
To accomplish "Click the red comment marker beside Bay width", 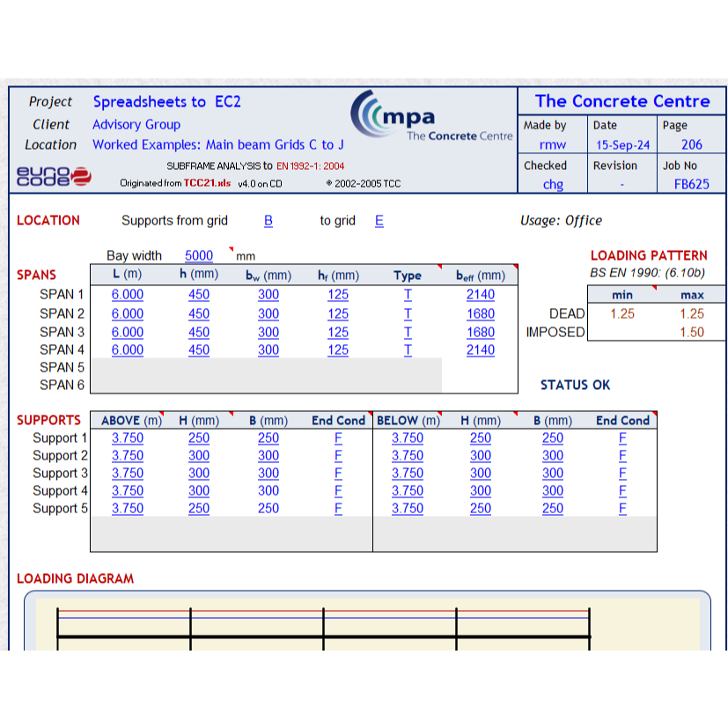I will tap(231, 249).
